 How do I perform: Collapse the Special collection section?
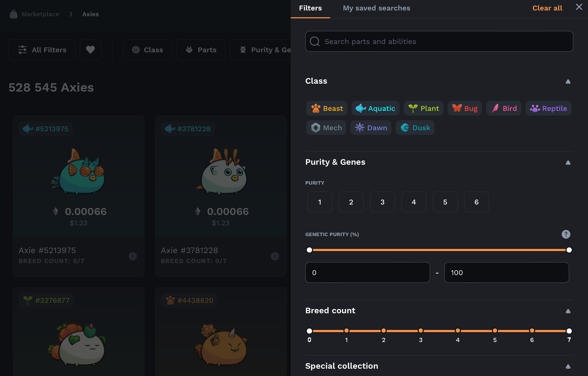(x=568, y=366)
